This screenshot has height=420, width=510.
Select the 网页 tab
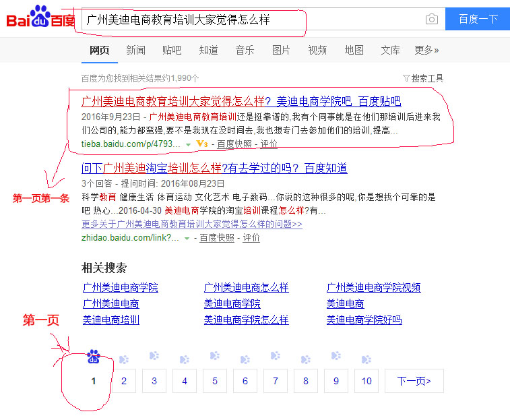(x=99, y=50)
